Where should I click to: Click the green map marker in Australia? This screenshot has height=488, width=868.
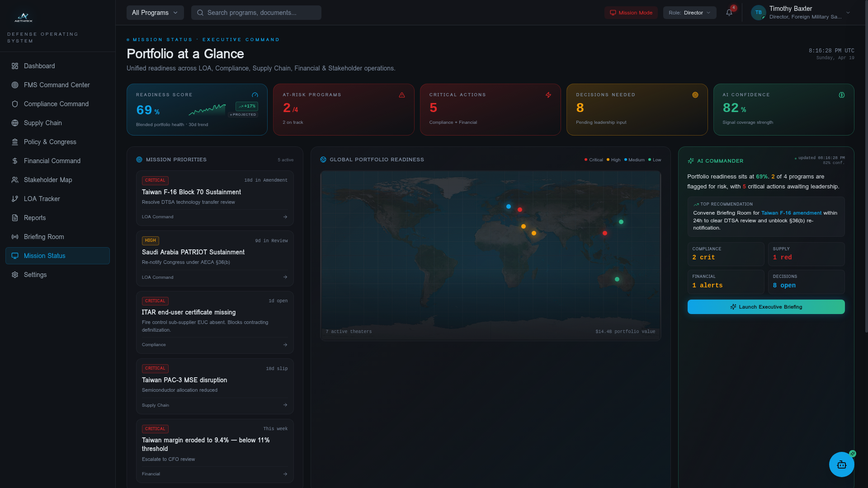click(x=617, y=279)
